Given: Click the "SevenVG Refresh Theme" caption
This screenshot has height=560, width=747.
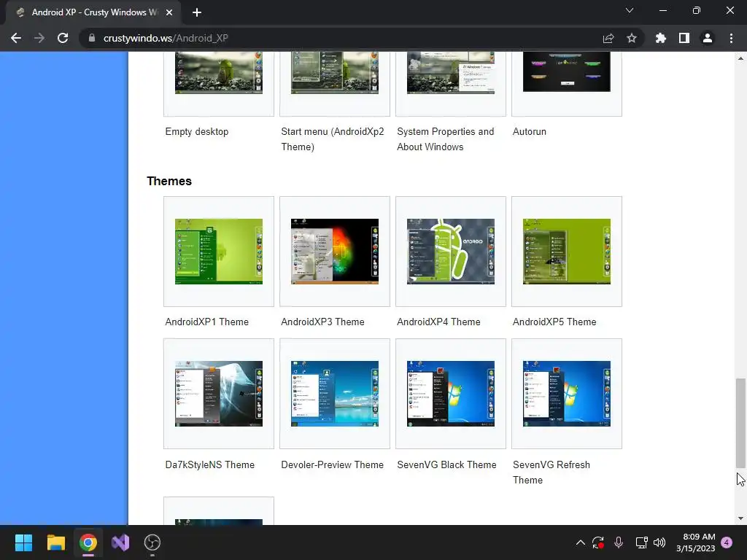Looking at the screenshot, I should coord(551,472).
